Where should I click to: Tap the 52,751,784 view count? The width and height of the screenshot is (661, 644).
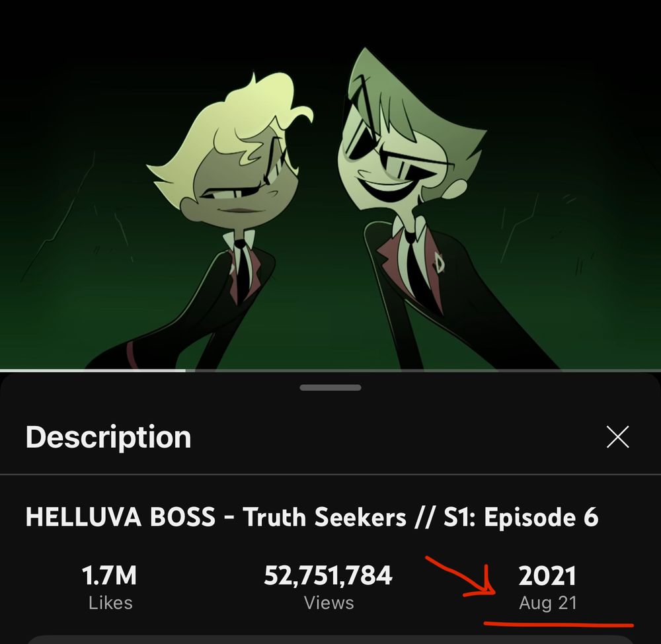pyautogui.click(x=328, y=576)
